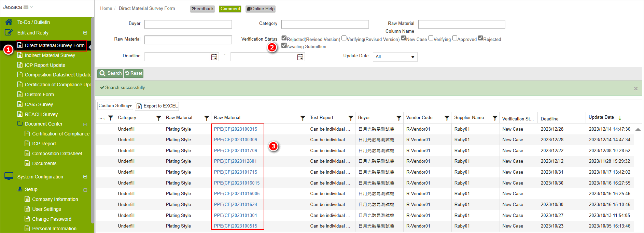
Task: Open the second Deadline calendar picker
Action: tap(300, 57)
